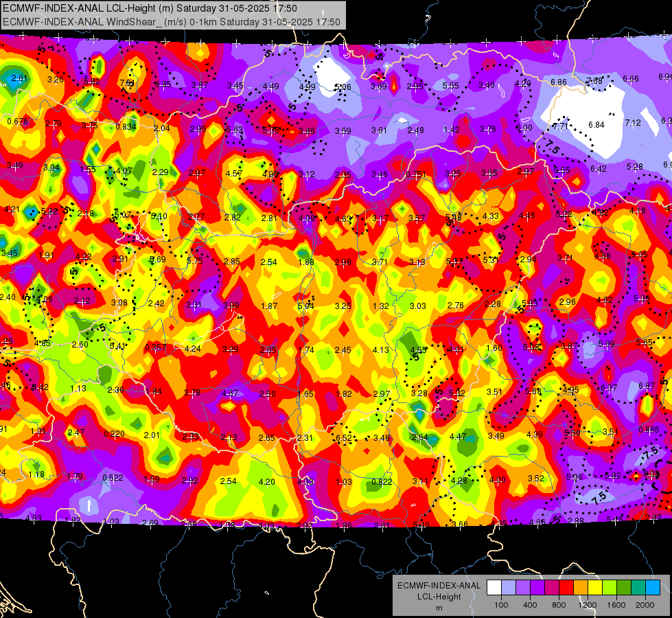This screenshot has width=672, height=618.
Task: Click the wind shear value 1.18
Action: (36, 474)
